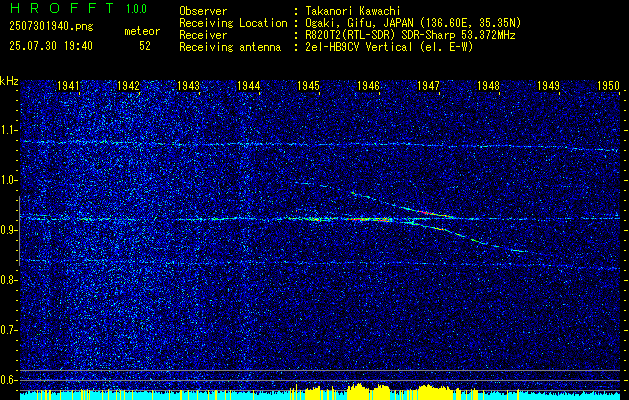Click the 1949 time marker

pyautogui.click(x=548, y=85)
